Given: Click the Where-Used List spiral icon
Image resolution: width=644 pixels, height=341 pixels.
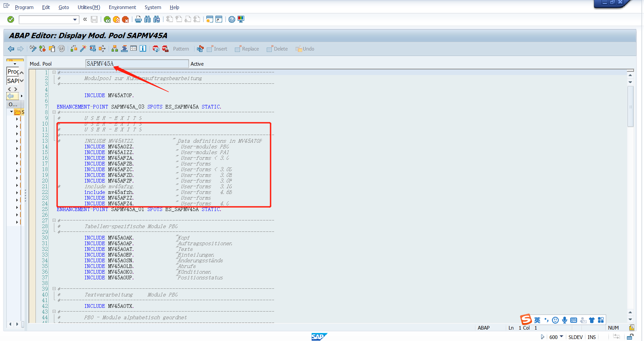Looking at the screenshot, I should coord(61,49).
